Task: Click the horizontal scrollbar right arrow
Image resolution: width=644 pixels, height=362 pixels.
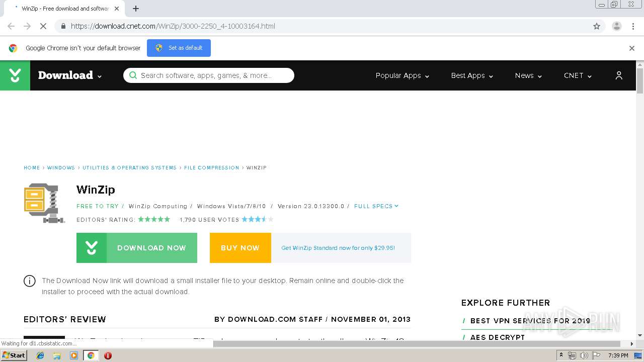Action: click(632, 344)
